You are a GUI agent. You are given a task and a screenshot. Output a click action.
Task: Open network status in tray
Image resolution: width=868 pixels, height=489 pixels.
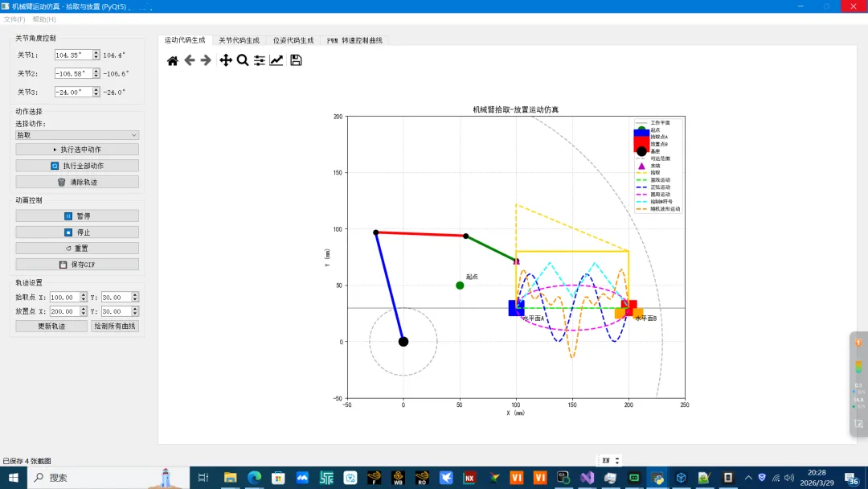(x=776, y=478)
